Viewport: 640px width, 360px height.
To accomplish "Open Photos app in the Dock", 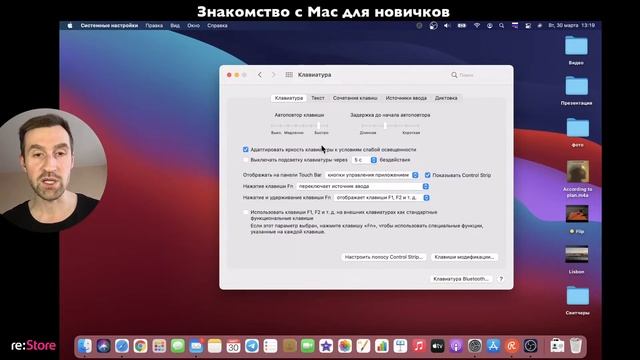I will [x=344, y=346].
